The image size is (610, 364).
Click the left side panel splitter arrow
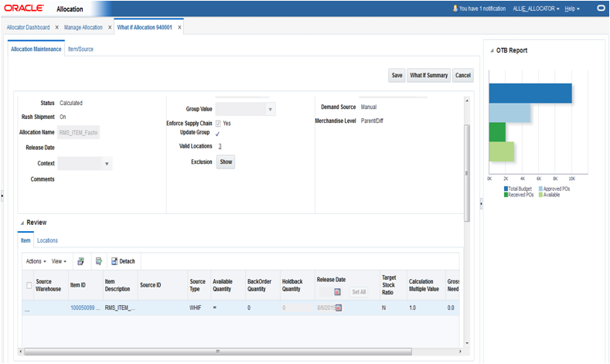pos(2,196)
